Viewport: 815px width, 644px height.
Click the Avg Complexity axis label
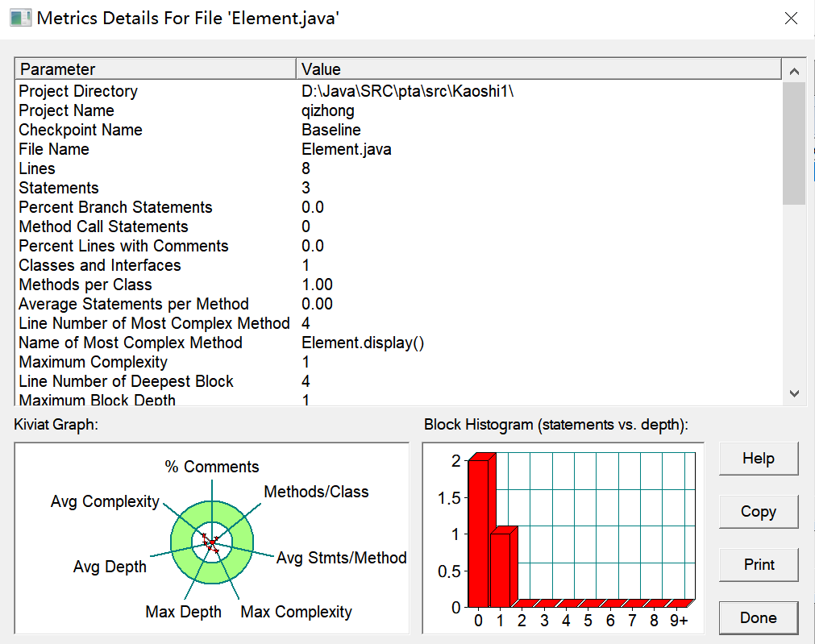tap(105, 501)
